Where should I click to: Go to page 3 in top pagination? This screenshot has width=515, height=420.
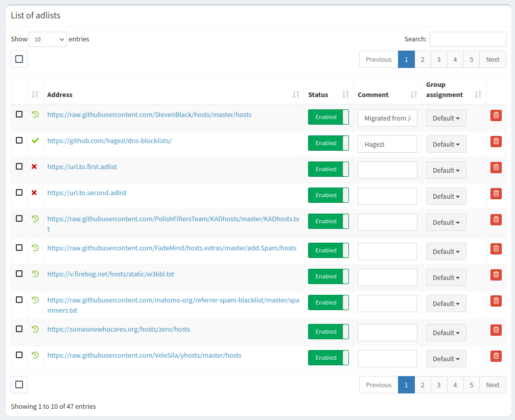(x=439, y=59)
